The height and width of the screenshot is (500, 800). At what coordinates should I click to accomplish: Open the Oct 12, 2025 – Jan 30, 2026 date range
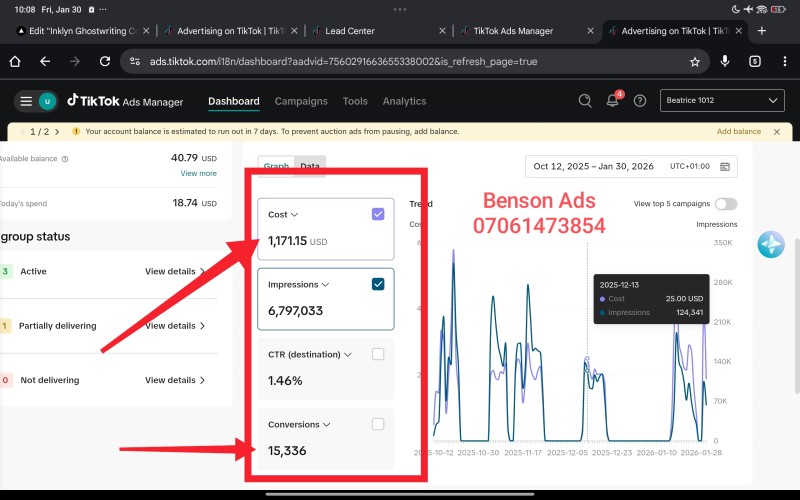coord(631,166)
